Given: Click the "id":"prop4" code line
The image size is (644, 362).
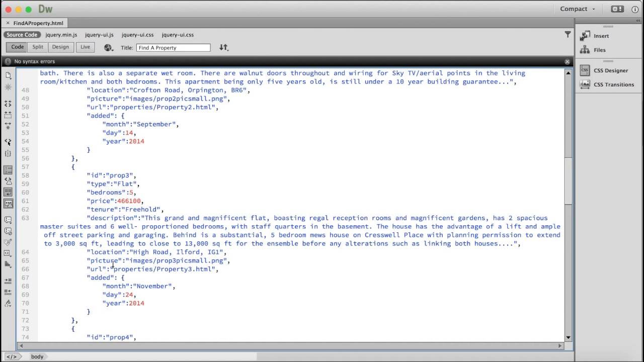Looking at the screenshot, I should tap(112, 337).
